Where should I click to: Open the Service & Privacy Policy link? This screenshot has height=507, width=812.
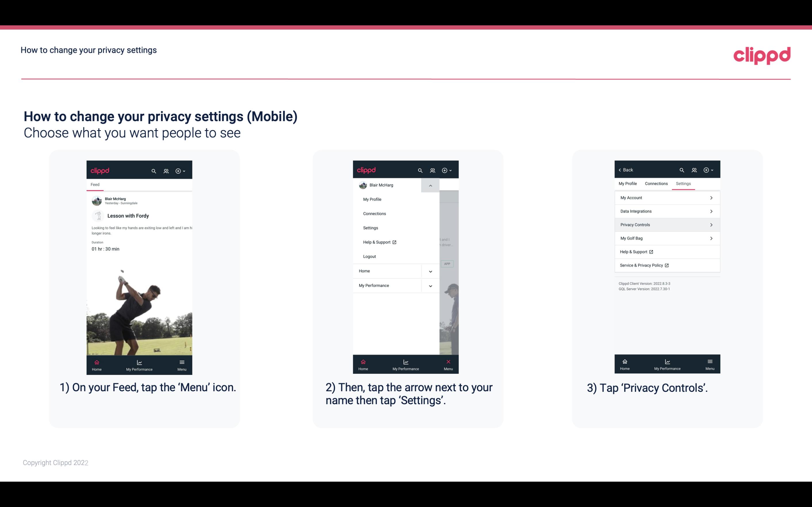click(x=644, y=265)
